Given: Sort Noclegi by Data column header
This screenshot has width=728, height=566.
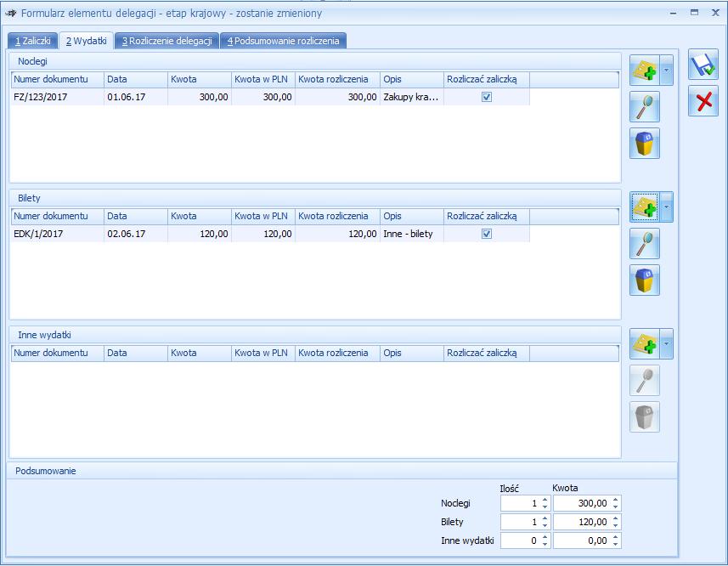Looking at the screenshot, I should click(x=136, y=79).
